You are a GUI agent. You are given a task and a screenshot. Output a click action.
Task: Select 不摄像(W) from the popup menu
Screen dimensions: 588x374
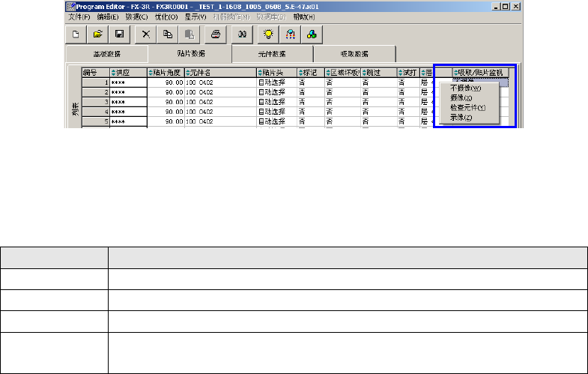click(x=465, y=88)
